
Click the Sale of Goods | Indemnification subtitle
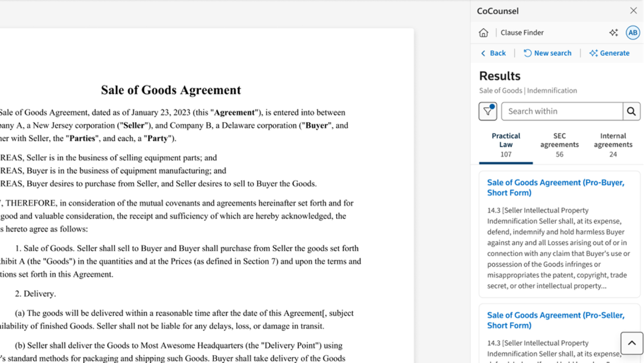528,90
